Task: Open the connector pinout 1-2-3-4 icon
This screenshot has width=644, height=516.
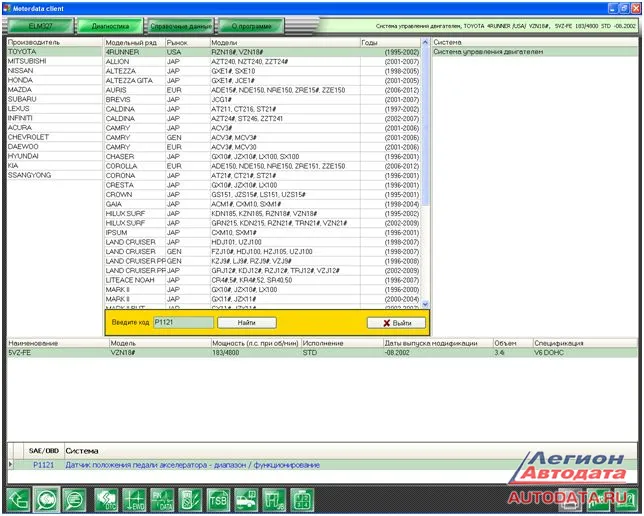Action: click(302, 500)
